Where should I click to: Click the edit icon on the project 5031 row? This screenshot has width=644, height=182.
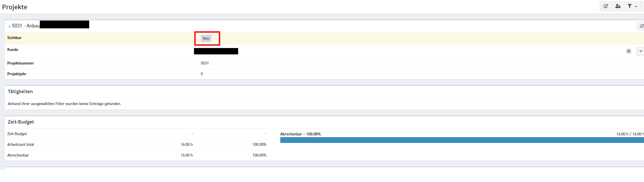tap(642, 26)
